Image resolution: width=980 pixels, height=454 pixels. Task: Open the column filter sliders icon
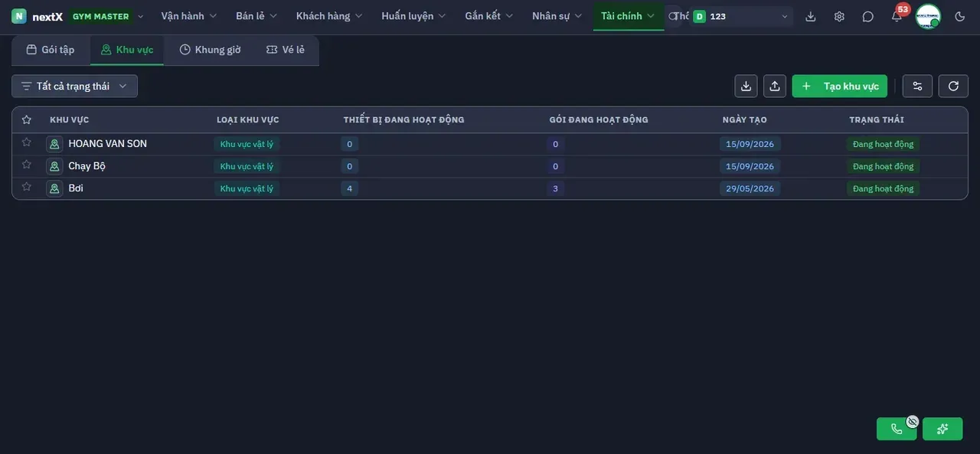[917, 86]
